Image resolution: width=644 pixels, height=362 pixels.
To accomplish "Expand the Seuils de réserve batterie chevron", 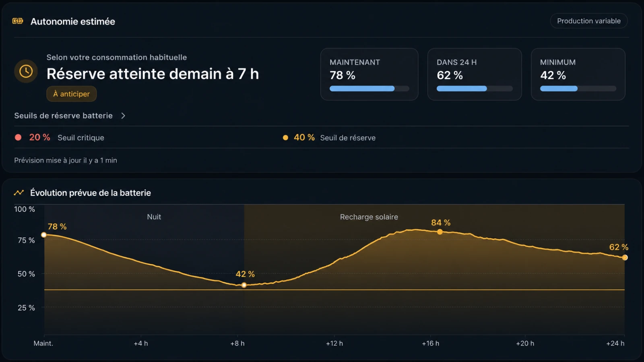I will coord(123,116).
